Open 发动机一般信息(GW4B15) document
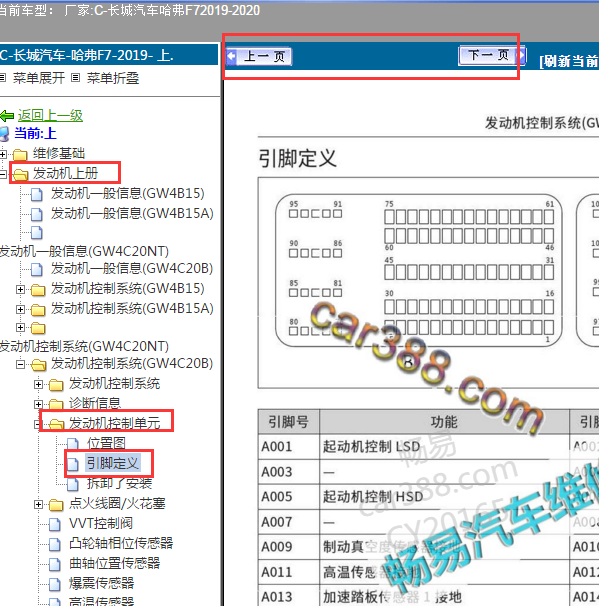 pos(128,193)
